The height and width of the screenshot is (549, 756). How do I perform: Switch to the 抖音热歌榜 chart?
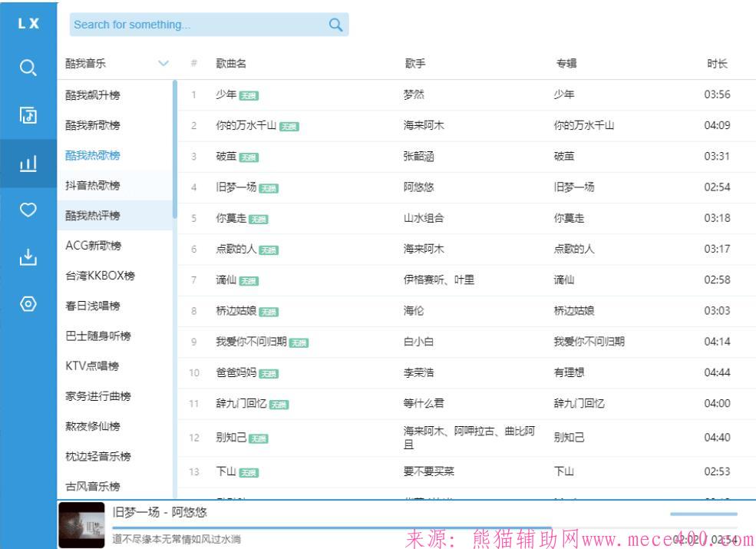93,186
